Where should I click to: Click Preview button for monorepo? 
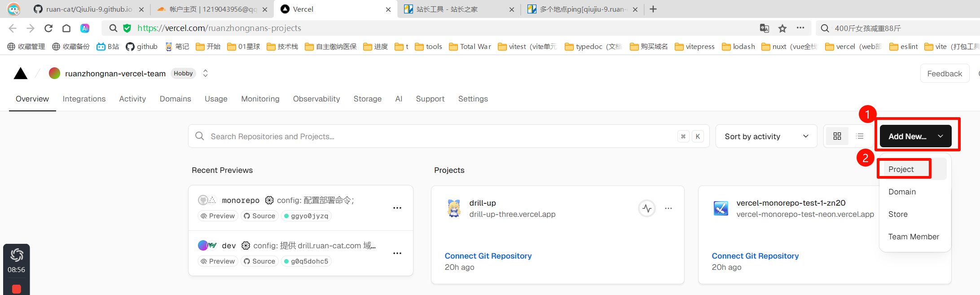pos(218,216)
